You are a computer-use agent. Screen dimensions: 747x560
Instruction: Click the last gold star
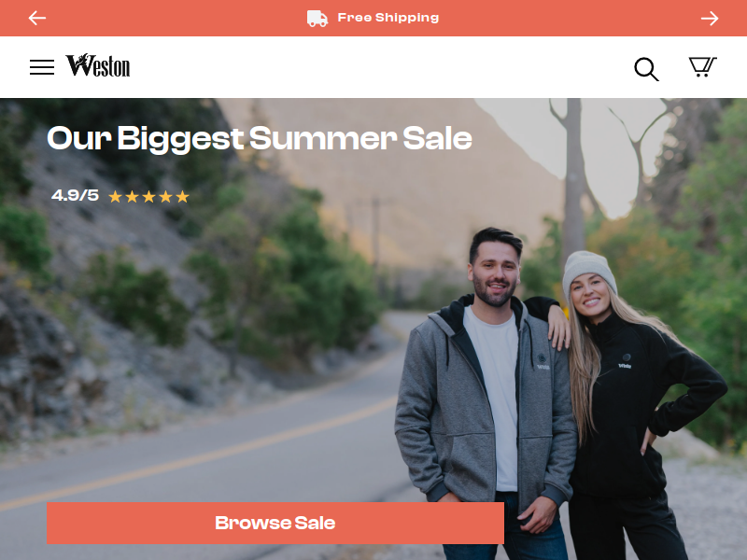point(182,196)
